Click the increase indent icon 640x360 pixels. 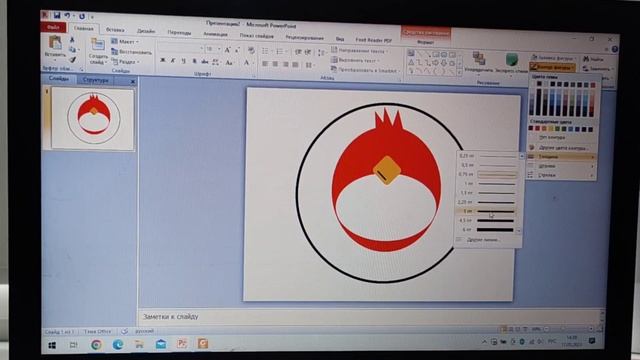[x=308, y=52]
